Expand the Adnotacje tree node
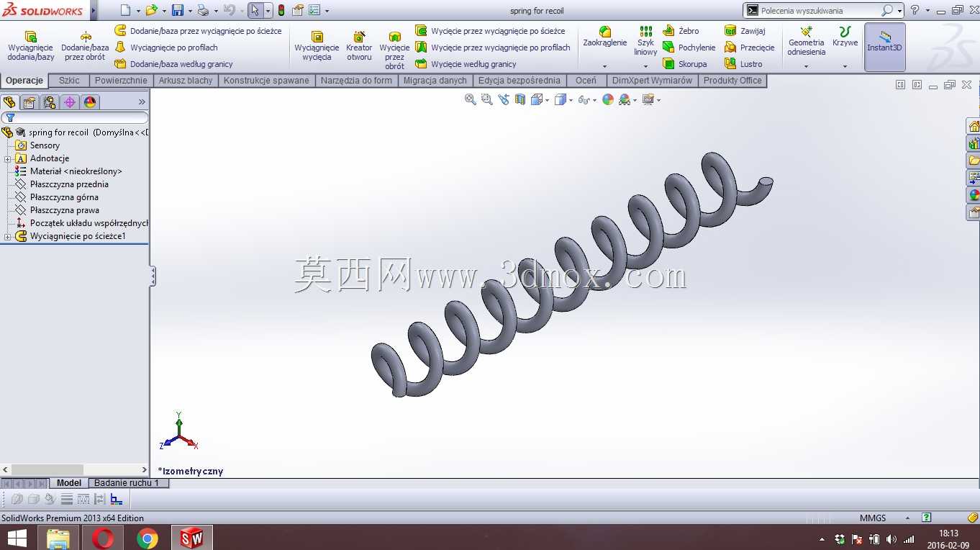980x550 pixels. [x=7, y=158]
